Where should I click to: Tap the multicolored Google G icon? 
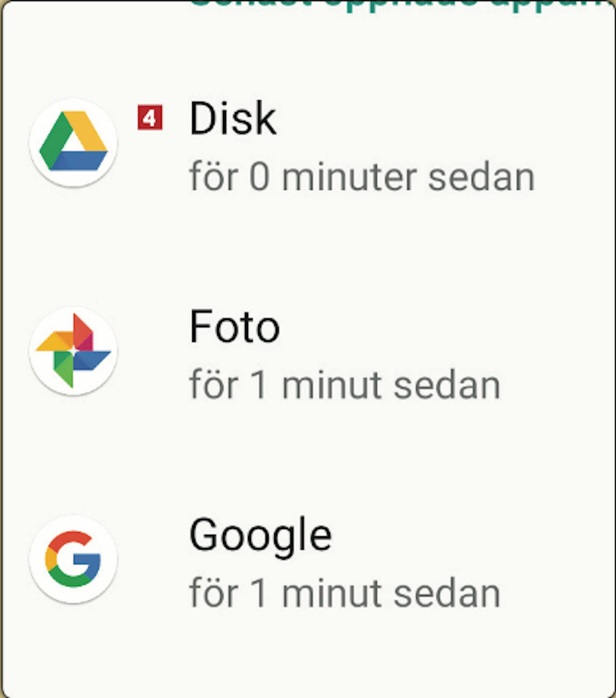pyautogui.click(x=73, y=559)
